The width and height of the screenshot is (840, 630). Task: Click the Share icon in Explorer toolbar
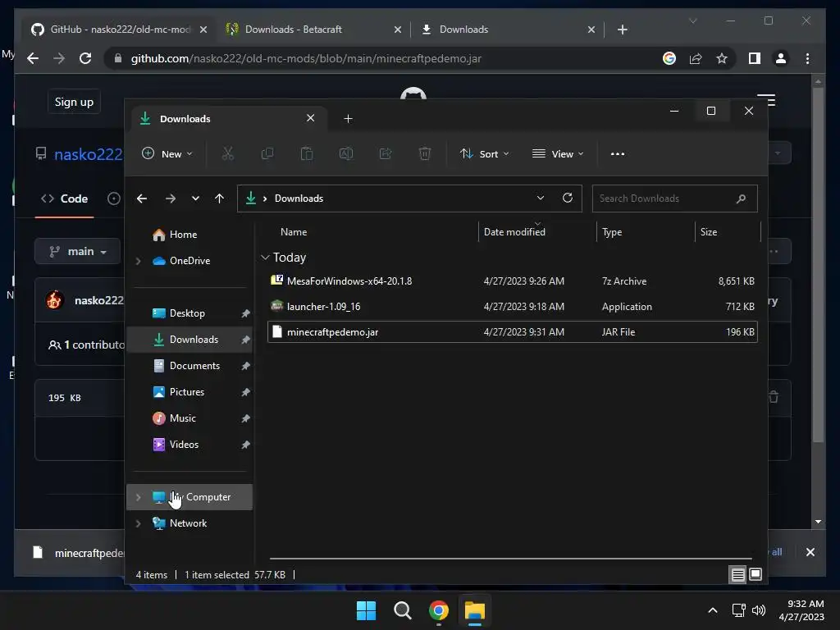click(386, 153)
